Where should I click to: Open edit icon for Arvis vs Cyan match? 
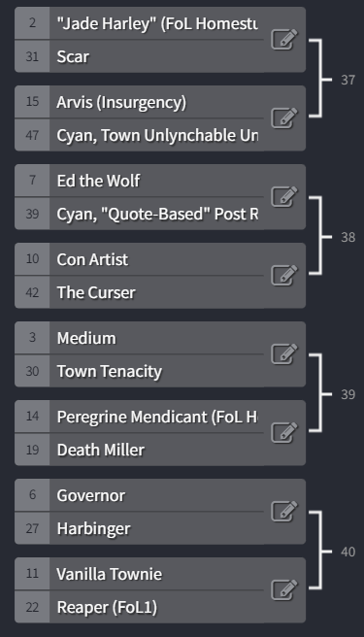click(x=284, y=117)
